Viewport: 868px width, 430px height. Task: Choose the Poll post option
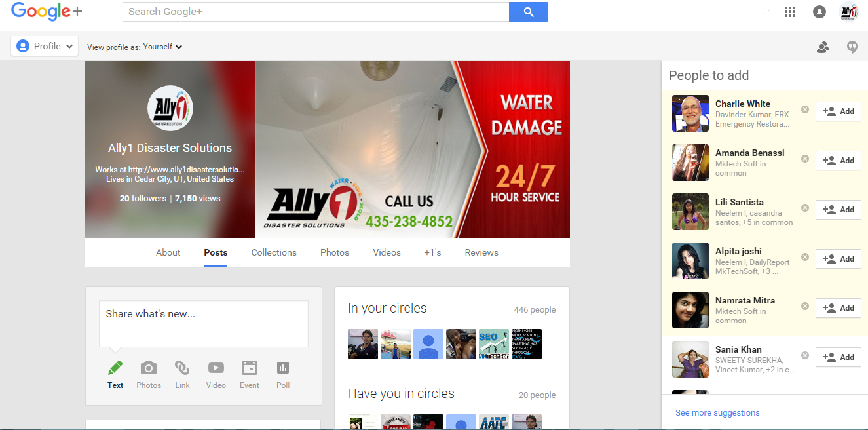pyautogui.click(x=283, y=375)
